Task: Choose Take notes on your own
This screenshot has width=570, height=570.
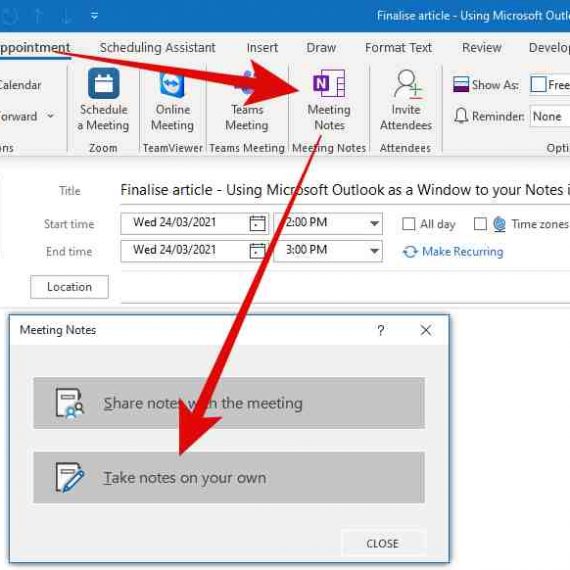Action: (229, 478)
